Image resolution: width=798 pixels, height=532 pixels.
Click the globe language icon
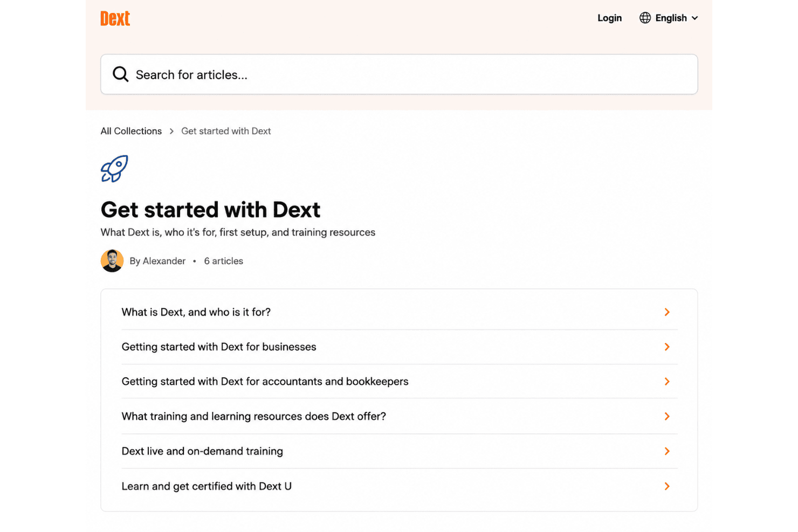tap(645, 18)
